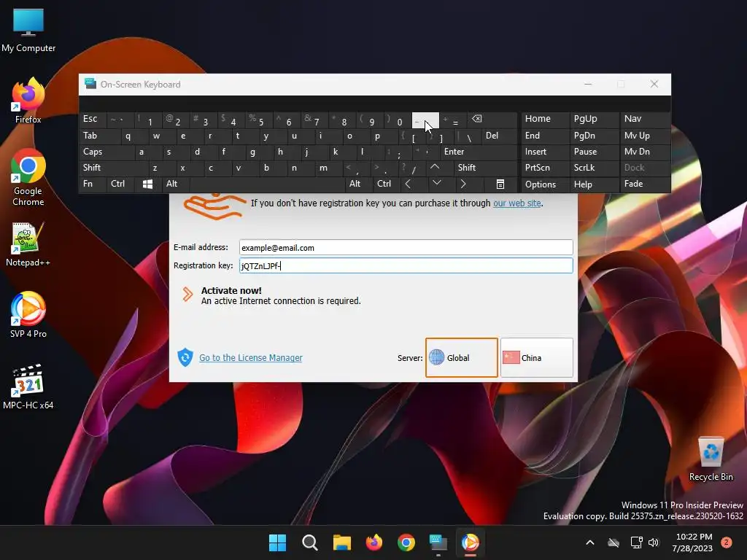This screenshot has height=560, width=747.
Task: Open File Explorer from taskbar
Action: click(342, 542)
